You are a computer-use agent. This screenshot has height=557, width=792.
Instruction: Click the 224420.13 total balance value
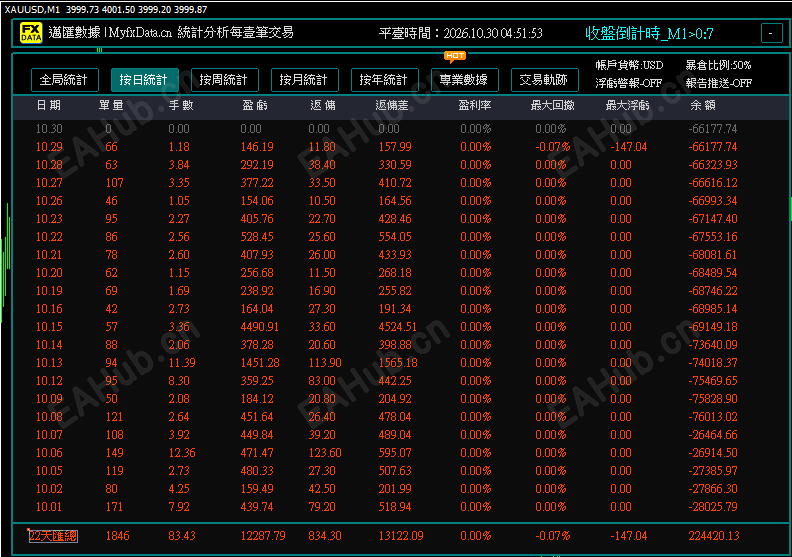coord(714,536)
